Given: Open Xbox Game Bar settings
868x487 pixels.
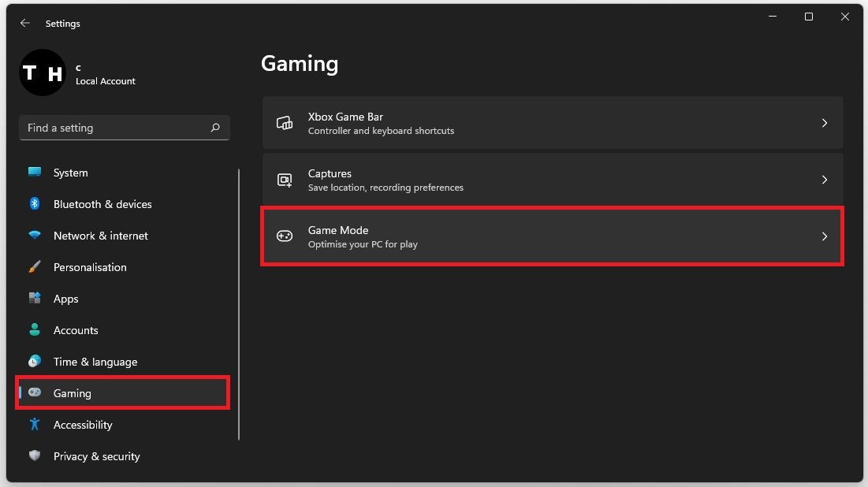Looking at the screenshot, I should click(x=553, y=123).
